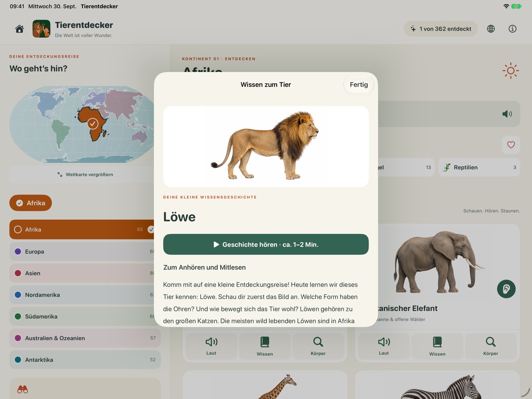Tap the sun icon beside the Afrika heading
Image resolution: width=532 pixels, height=399 pixels.
click(511, 70)
